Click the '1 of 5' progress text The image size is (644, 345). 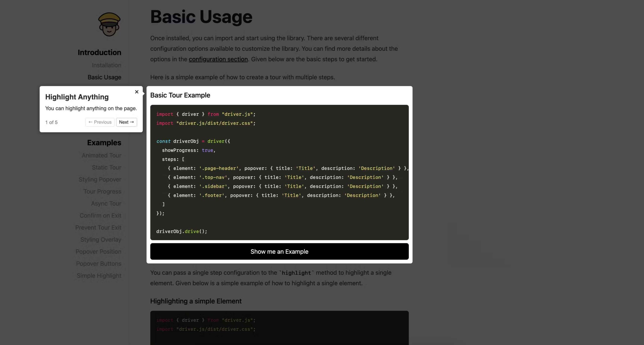click(x=51, y=122)
